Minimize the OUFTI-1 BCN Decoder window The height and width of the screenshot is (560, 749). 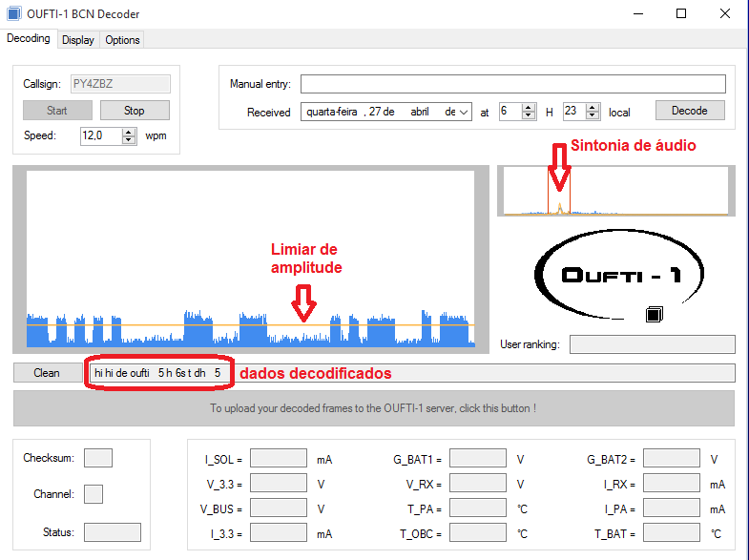click(638, 14)
